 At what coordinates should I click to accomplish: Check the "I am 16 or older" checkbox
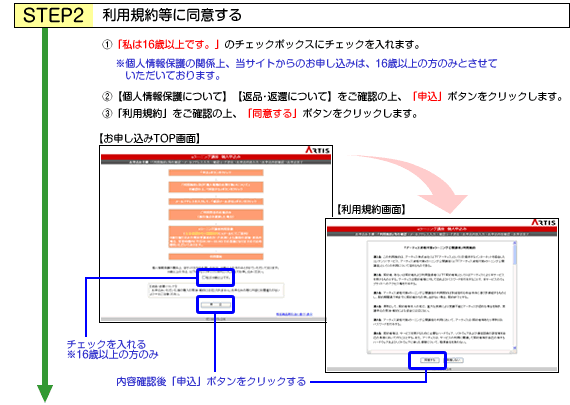tap(203, 277)
